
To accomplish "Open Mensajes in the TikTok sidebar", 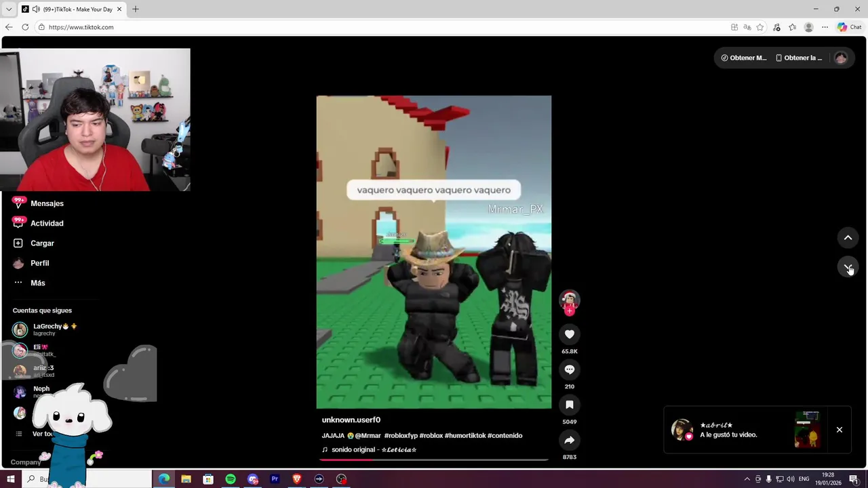I will [39, 203].
